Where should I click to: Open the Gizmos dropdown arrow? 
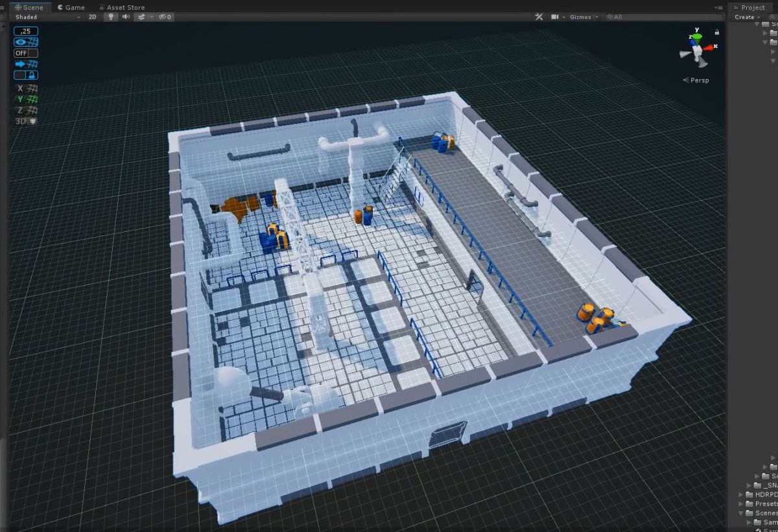coord(596,17)
